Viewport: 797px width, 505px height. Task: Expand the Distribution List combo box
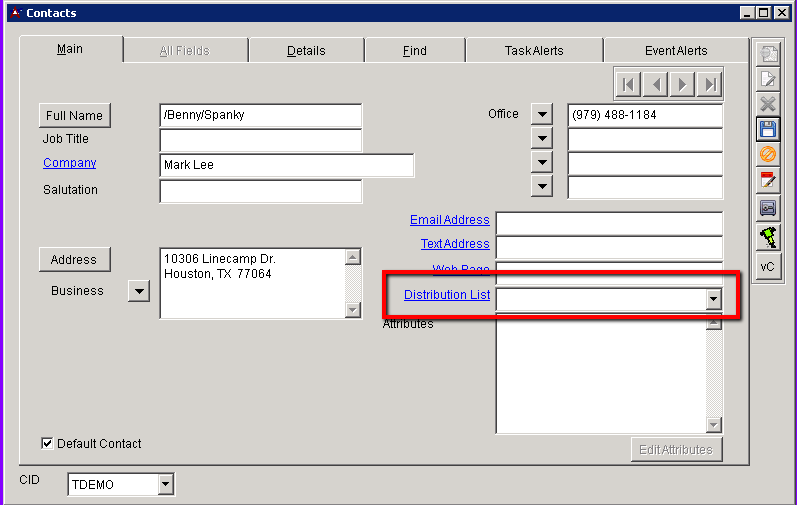click(713, 299)
